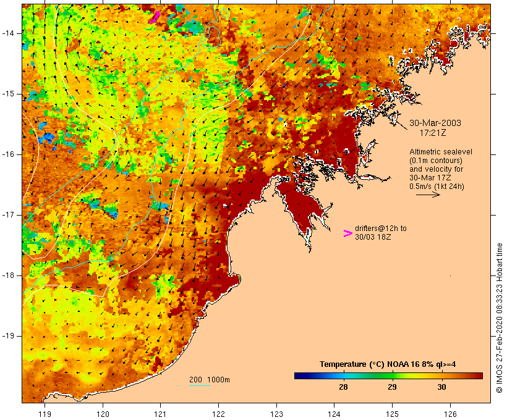Click the Temperature NOAA 16 colorbar title
Screen dimensions: 507x420
[x=388, y=364]
